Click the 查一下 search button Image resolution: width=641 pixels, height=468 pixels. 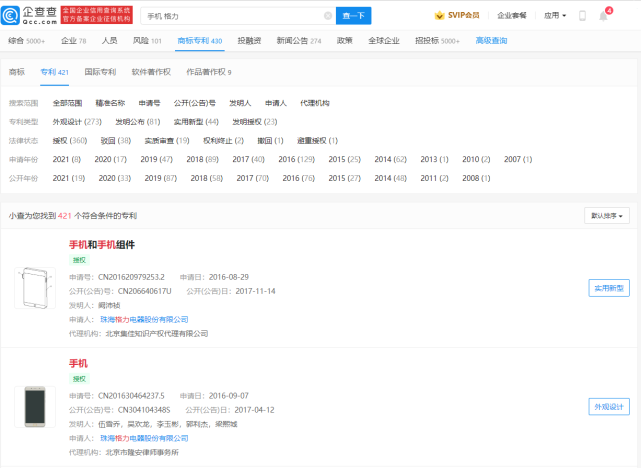(354, 16)
